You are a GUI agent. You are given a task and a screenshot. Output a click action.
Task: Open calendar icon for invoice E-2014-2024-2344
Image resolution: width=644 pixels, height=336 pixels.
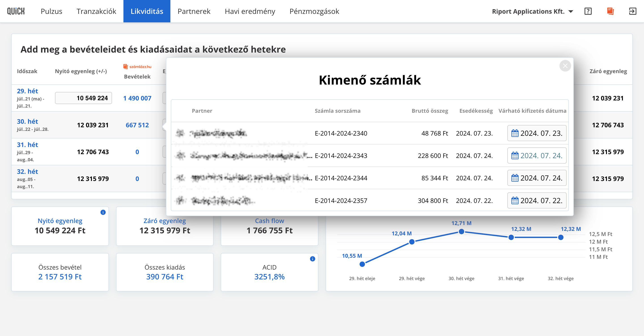pos(515,178)
